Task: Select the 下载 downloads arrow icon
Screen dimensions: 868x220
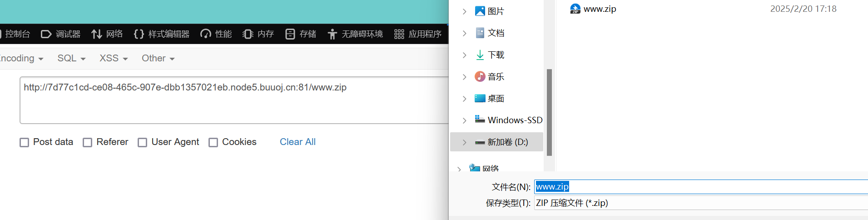Action: [480, 55]
